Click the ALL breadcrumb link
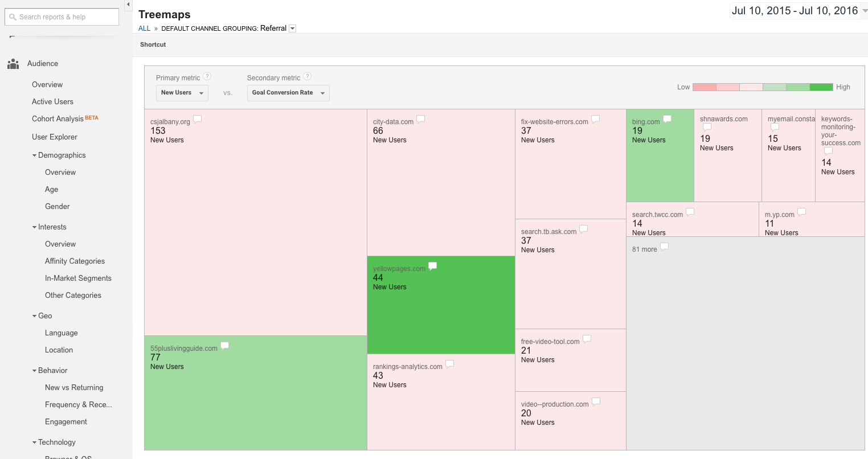The width and height of the screenshot is (868, 459). click(144, 28)
